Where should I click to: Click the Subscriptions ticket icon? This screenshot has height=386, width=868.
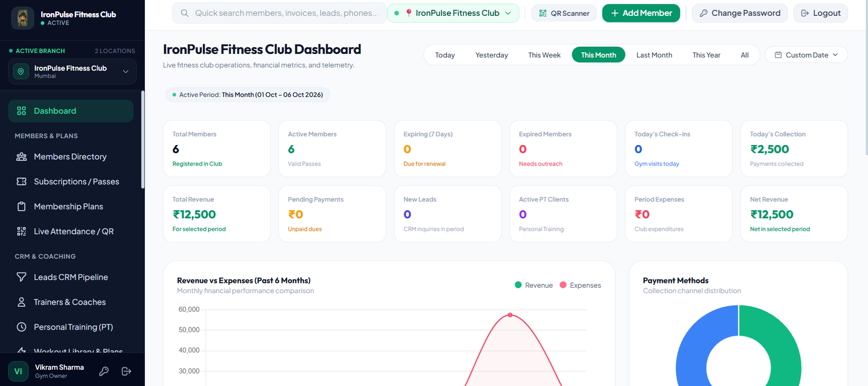pos(21,181)
